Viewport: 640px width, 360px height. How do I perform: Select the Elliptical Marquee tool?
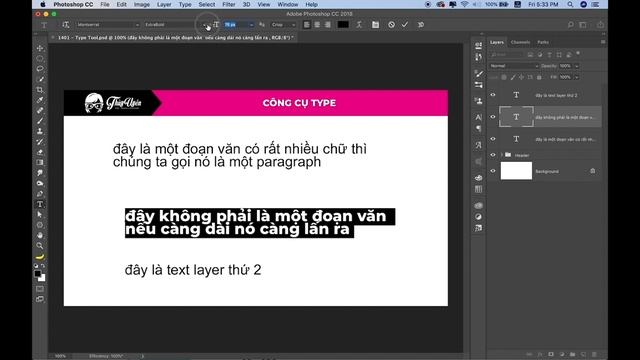point(40,58)
